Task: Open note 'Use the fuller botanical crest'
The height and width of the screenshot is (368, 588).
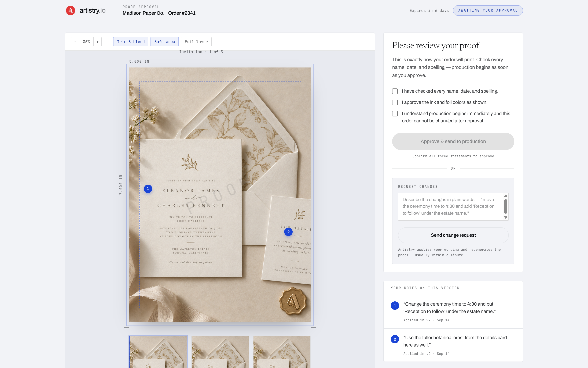Action: pyautogui.click(x=453, y=345)
